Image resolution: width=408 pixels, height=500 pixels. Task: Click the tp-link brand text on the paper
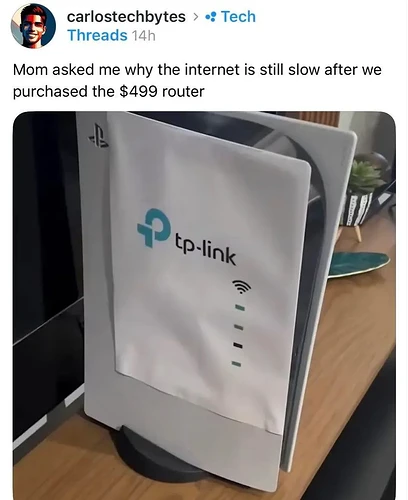[206, 251]
